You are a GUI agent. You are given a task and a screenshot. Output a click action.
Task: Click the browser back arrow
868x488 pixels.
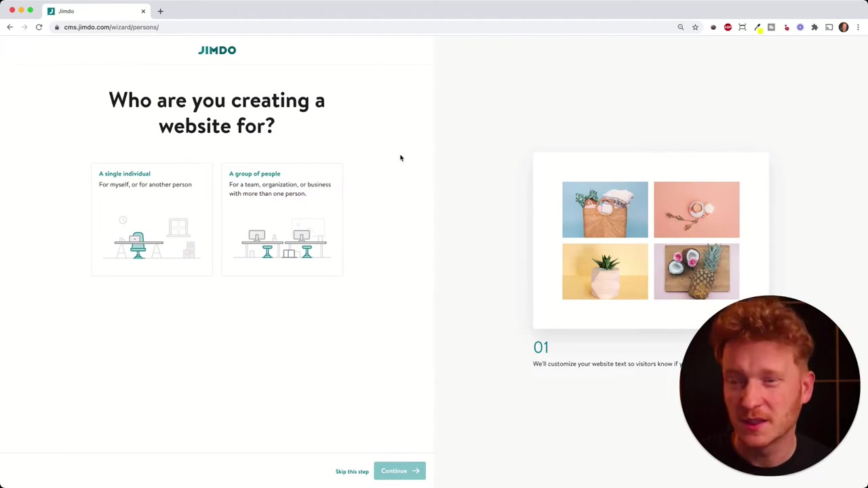coord(9,27)
